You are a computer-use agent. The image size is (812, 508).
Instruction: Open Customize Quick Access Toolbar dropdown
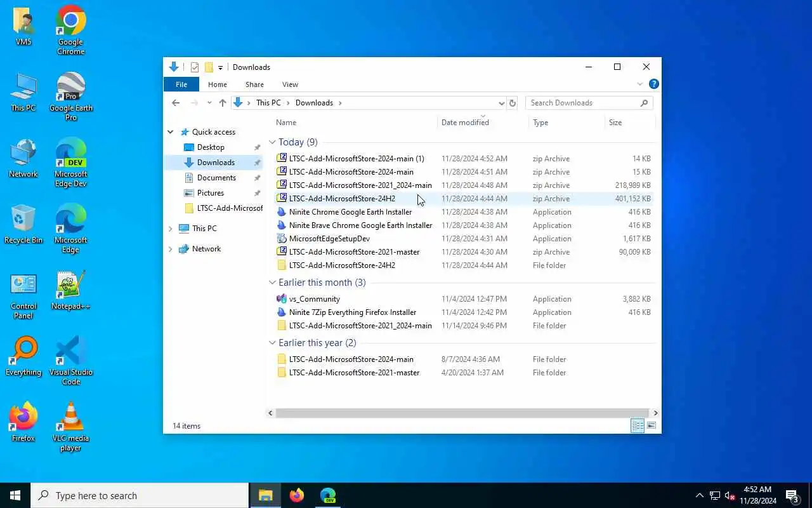click(x=220, y=67)
